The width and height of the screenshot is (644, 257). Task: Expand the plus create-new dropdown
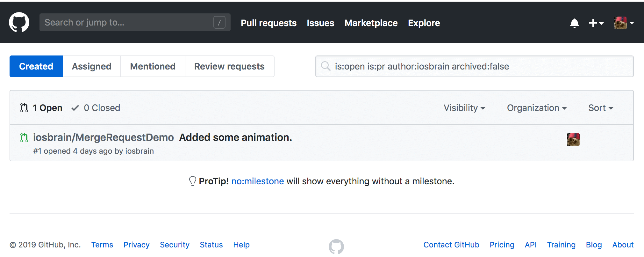tap(596, 23)
